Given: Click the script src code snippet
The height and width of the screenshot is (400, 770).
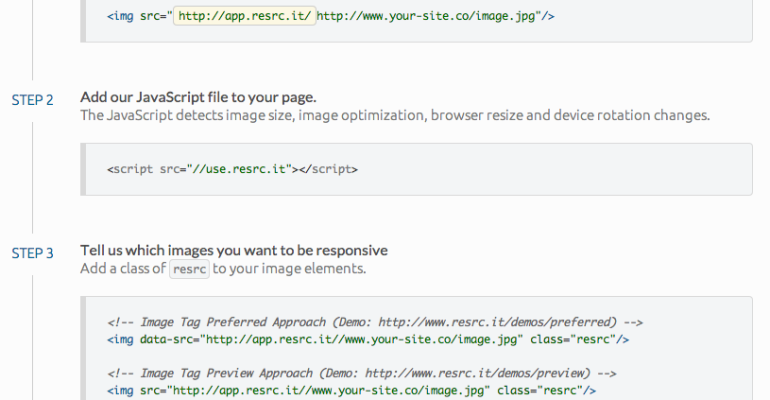Looking at the screenshot, I should [x=233, y=169].
